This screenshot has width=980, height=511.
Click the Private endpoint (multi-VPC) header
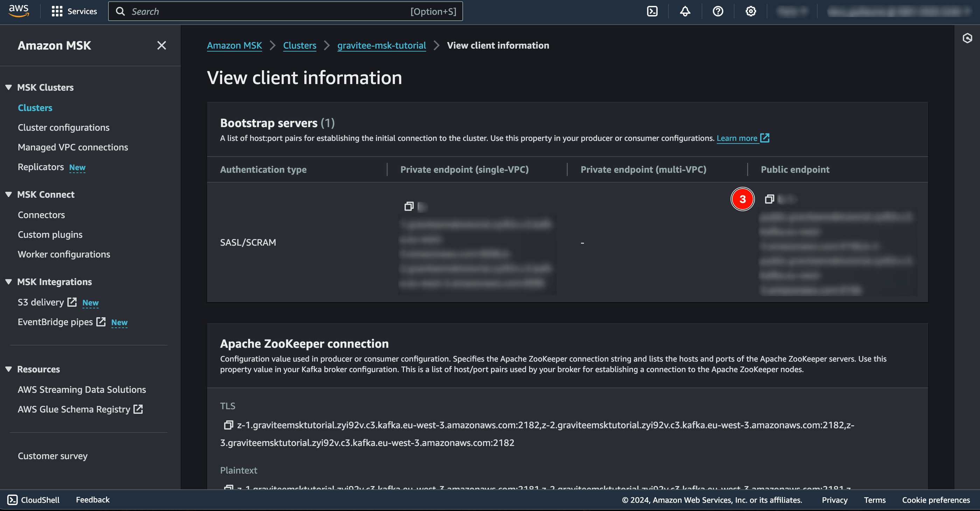[x=643, y=170]
